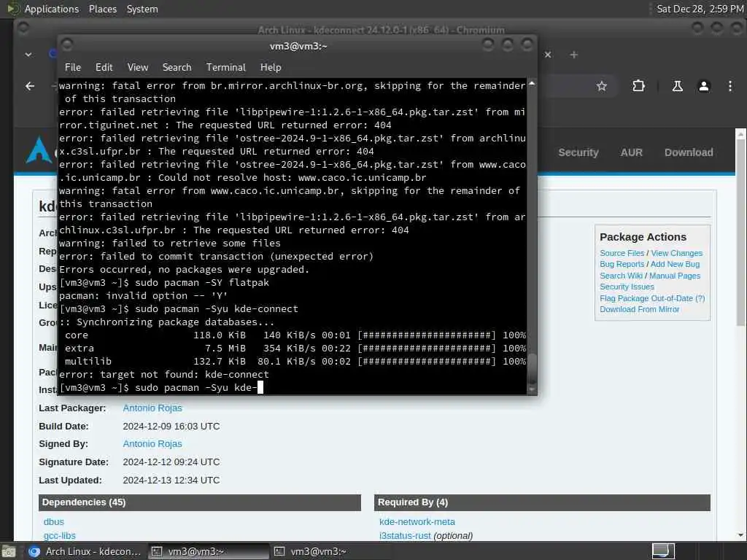Screen dimensions: 747x560
Task: Select the active vm3@vm3 terminal taskbar button
Action: pyautogui.click(x=208, y=551)
